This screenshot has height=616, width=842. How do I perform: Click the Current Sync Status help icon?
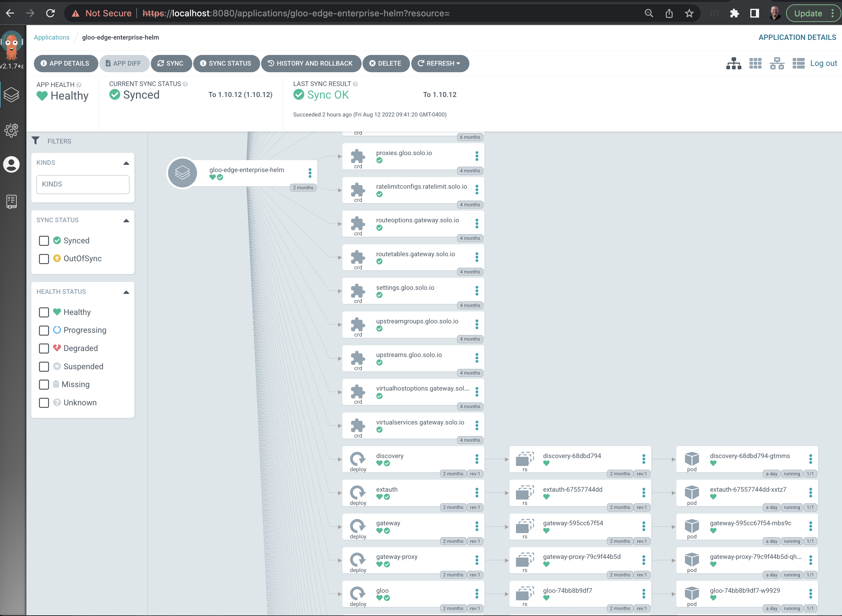point(185,84)
